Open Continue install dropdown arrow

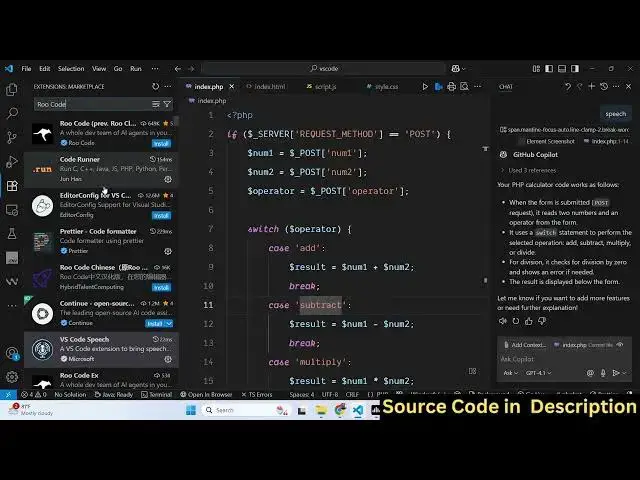tap(169, 324)
